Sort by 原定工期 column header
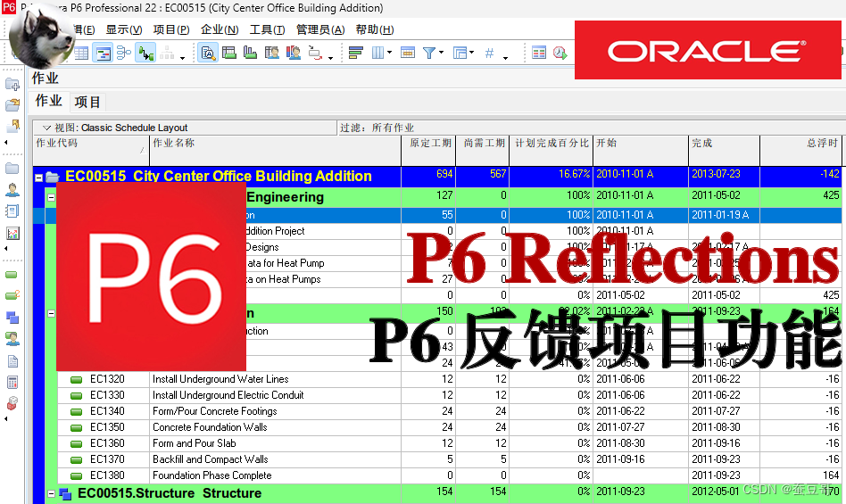The image size is (846, 504). click(428, 151)
